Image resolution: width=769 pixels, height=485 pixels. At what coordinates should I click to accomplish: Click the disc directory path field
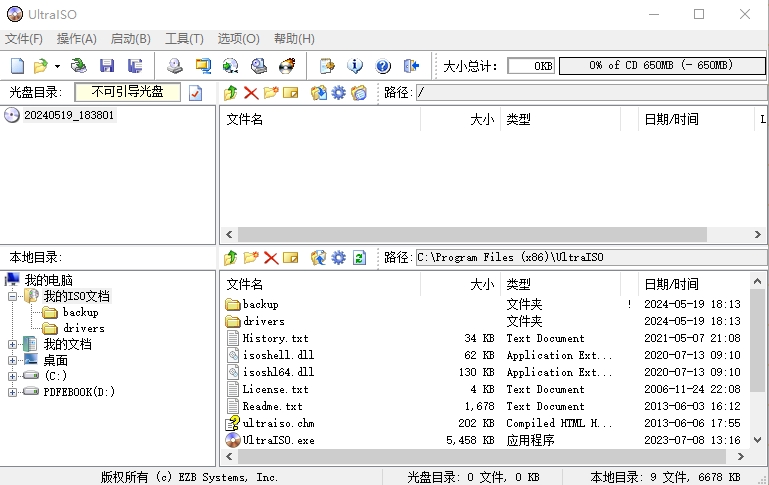click(x=592, y=92)
